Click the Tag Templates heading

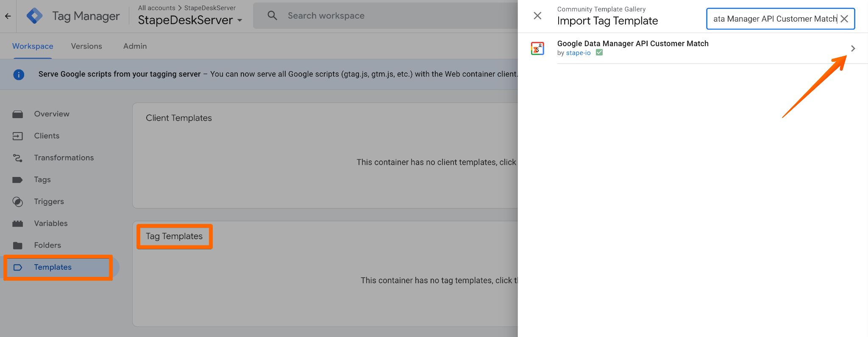174,236
